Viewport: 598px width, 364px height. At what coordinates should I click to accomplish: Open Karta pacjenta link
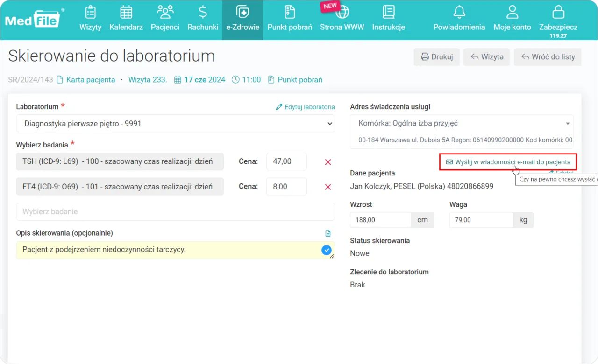tap(90, 79)
